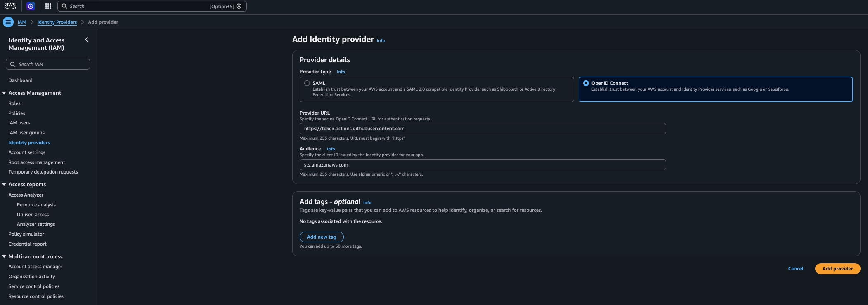This screenshot has width=868, height=305.
Task: Click the icon at right of search bar
Action: pyautogui.click(x=239, y=6)
